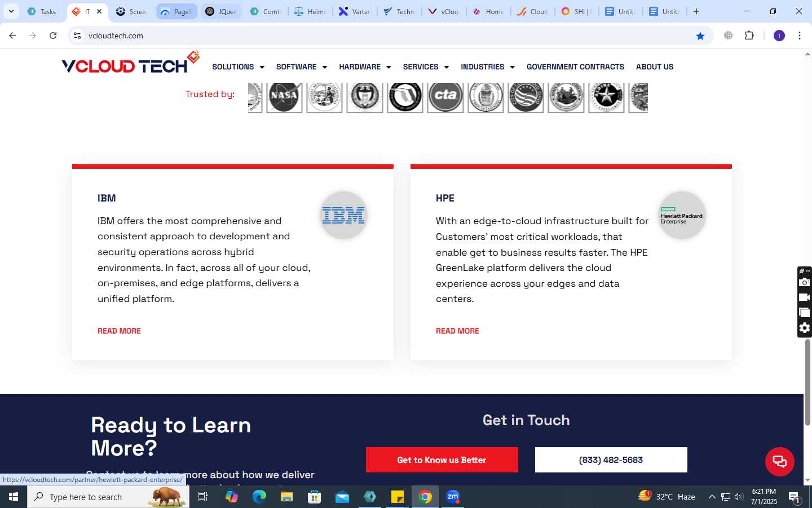This screenshot has width=812, height=508.
Task: Click the HPE card heading
Action: pos(445,198)
